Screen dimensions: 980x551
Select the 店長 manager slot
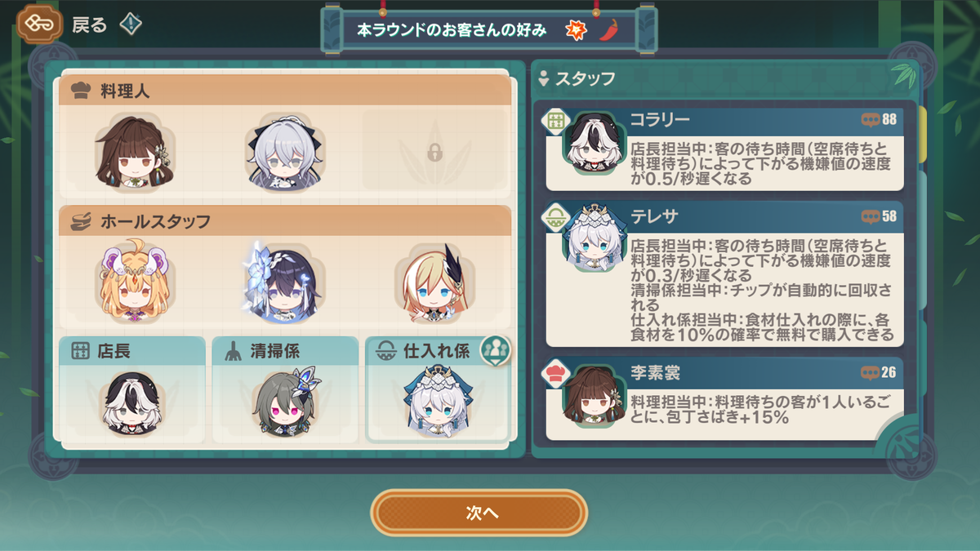click(x=132, y=390)
